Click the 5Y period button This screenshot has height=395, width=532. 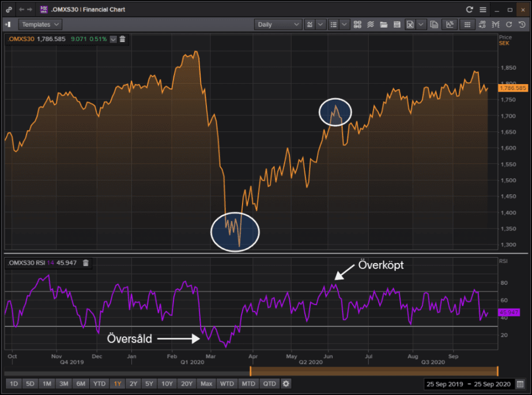click(148, 383)
